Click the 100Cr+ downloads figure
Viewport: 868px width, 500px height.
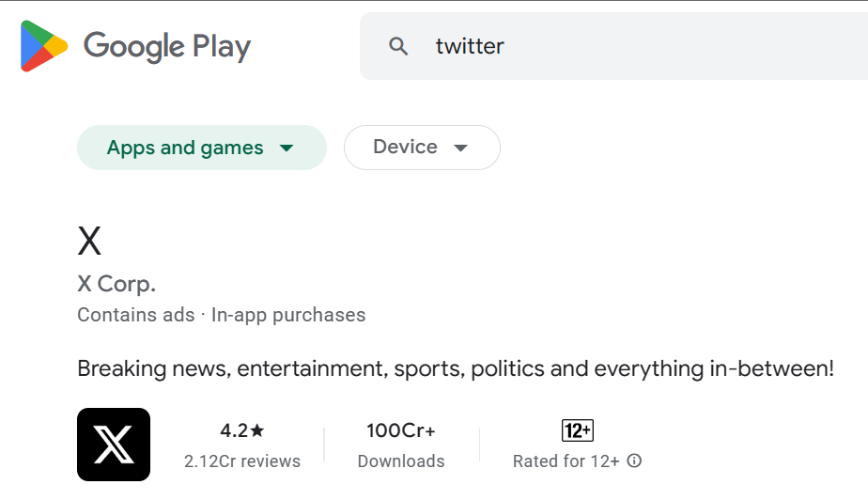(401, 430)
